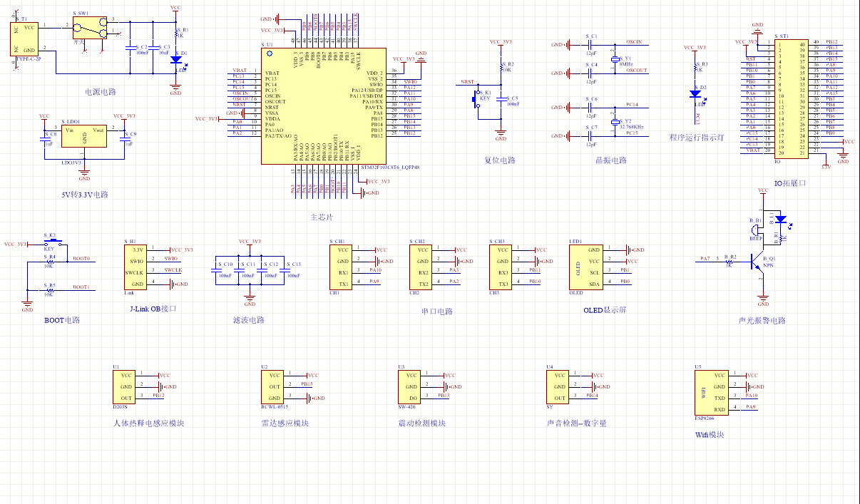
Task: Select the S_Y1 8MHz crystal symbol
Action: 614,61
